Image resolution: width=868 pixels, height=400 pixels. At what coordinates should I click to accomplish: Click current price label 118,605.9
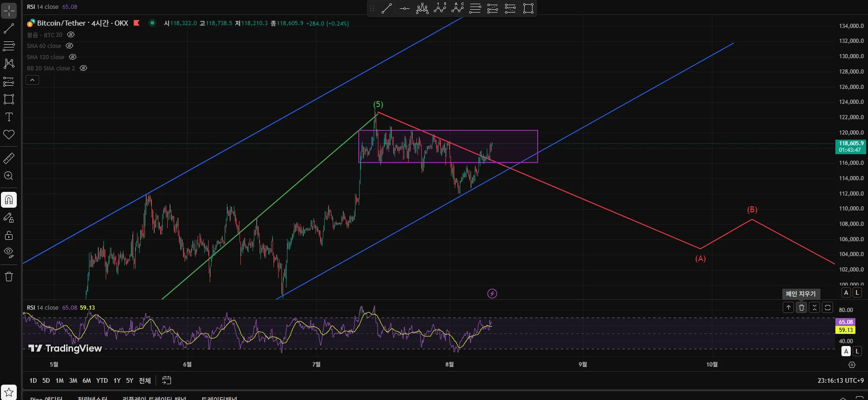point(851,147)
